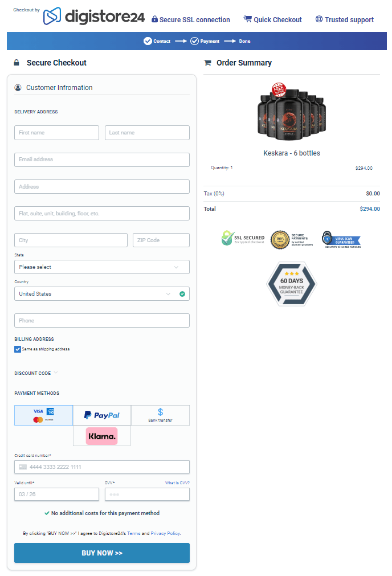The height and width of the screenshot is (576, 392).
Task: Click the Email address input field
Action: point(101,160)
